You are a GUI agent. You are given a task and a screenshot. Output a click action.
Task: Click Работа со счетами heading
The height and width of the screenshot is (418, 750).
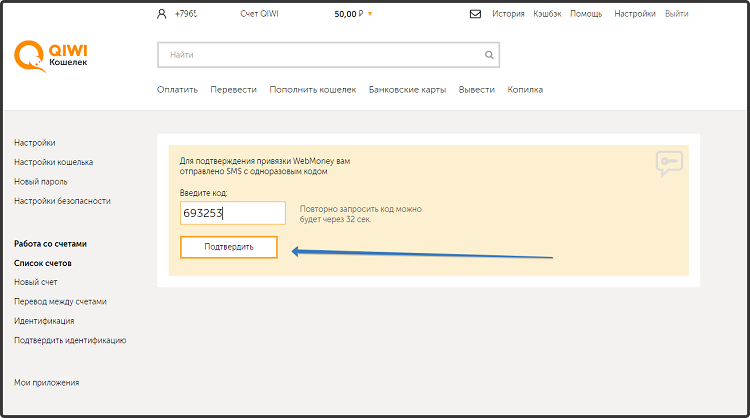click(50, 244)
